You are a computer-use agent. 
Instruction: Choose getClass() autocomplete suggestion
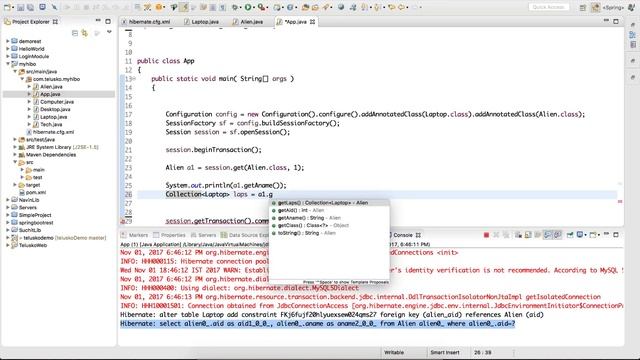click(x=329, y=225)
